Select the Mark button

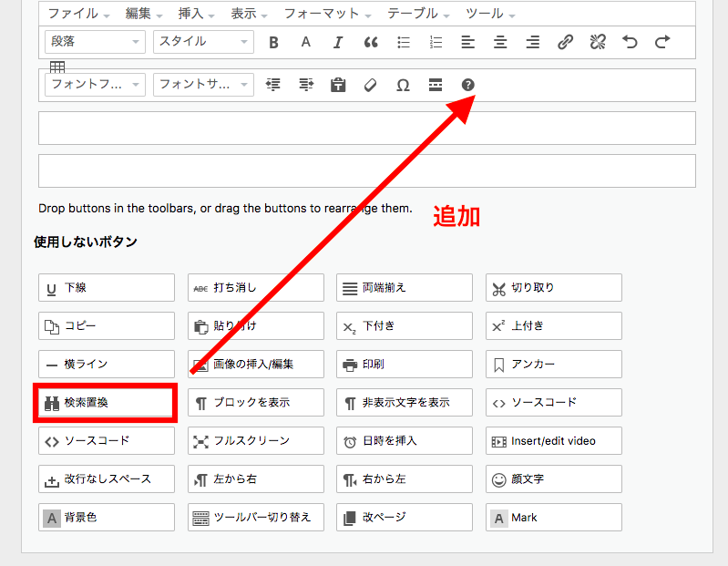(554, 518)
